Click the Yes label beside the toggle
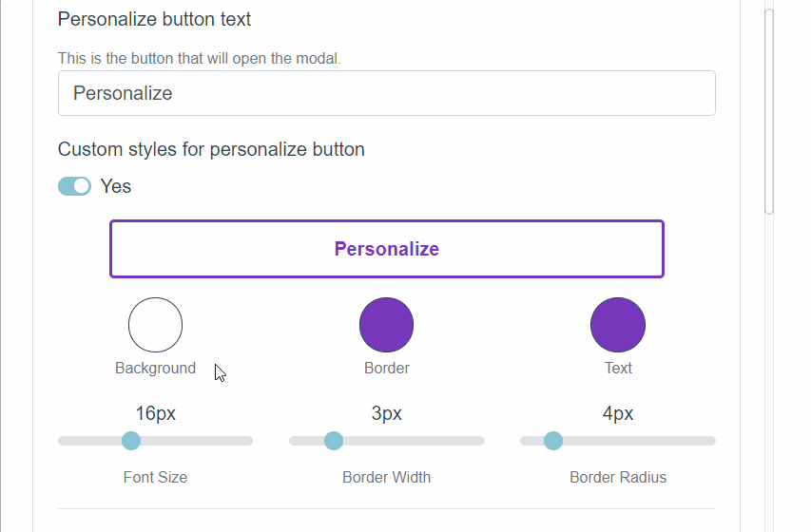The height and width of the screenshot is (532, 811). coord(116,186)
